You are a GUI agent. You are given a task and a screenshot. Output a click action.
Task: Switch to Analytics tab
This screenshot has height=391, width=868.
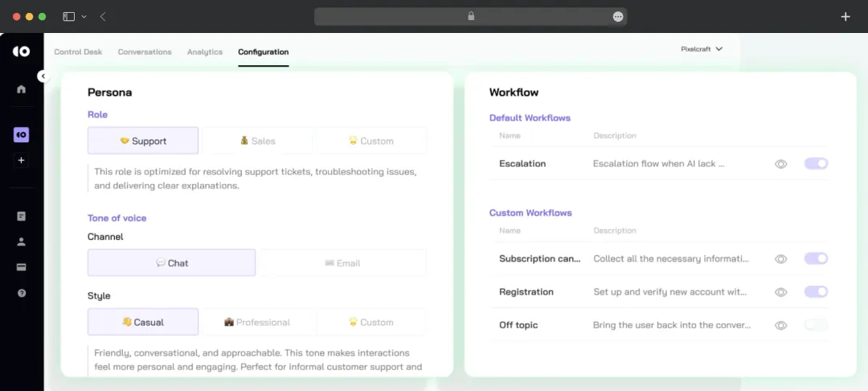[205, 52]
